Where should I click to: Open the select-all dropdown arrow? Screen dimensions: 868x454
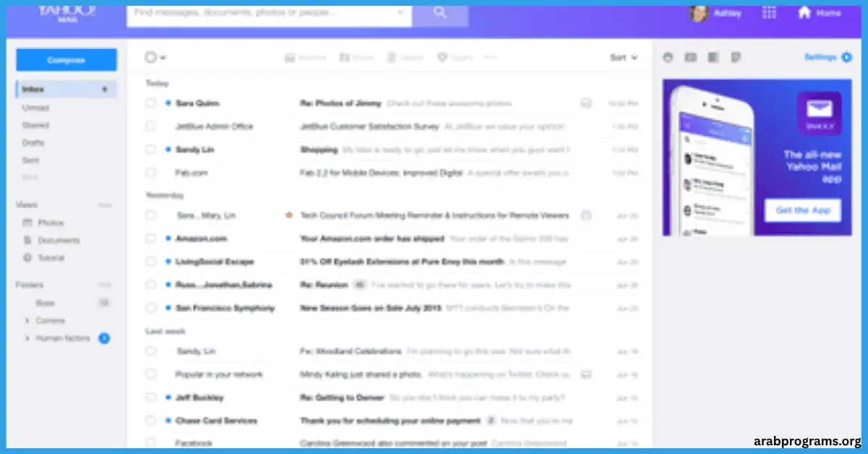(x=163, y=58)
